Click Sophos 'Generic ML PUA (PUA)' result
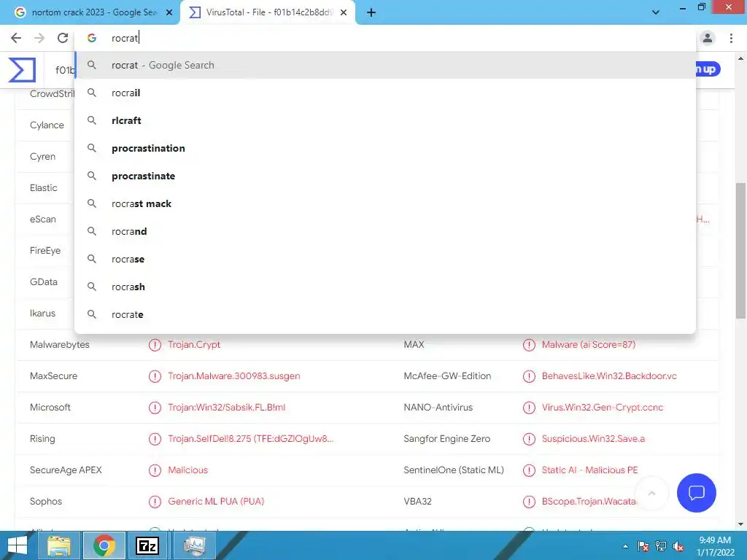This screenshot has height=560, width=747. (216, 502)
